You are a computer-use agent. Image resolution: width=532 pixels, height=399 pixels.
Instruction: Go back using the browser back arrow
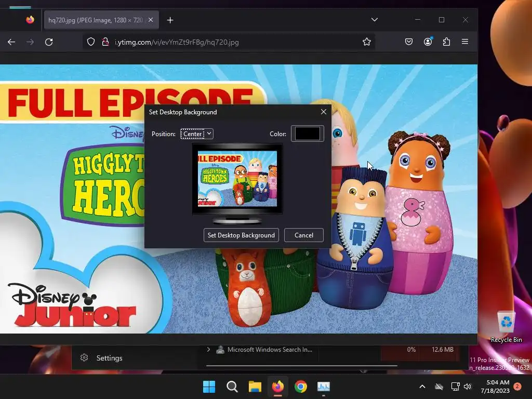[11, 42]
